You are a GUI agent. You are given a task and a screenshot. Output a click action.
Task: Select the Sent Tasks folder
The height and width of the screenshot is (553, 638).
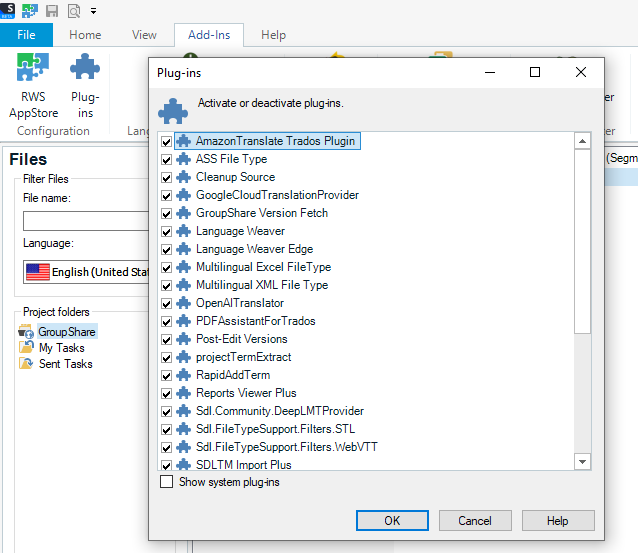[x=66, y=364]
